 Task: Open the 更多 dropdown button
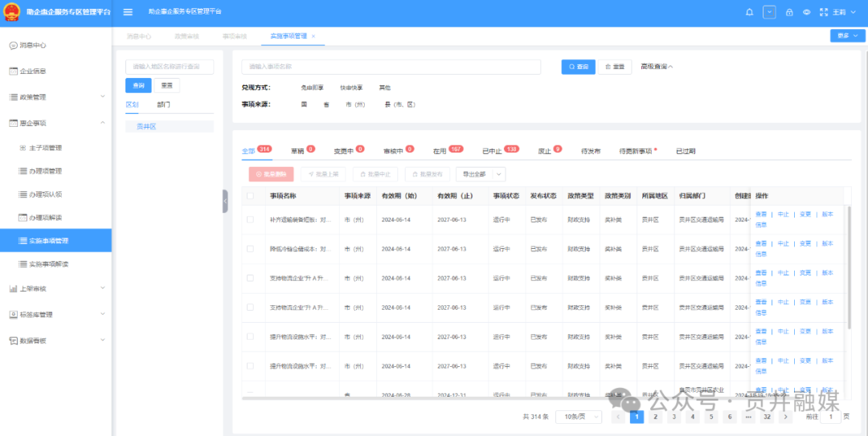pyautogui.click(x=847, y=36)
